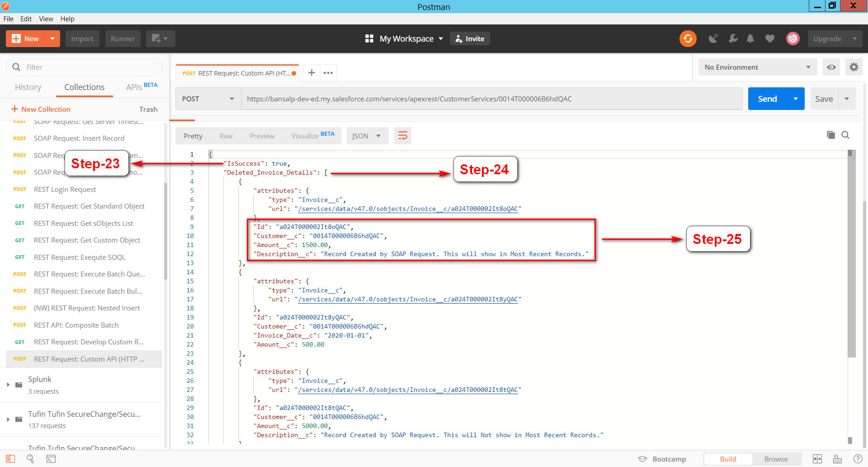
Task: Add a new request tab
Action: tap(311, 73)
